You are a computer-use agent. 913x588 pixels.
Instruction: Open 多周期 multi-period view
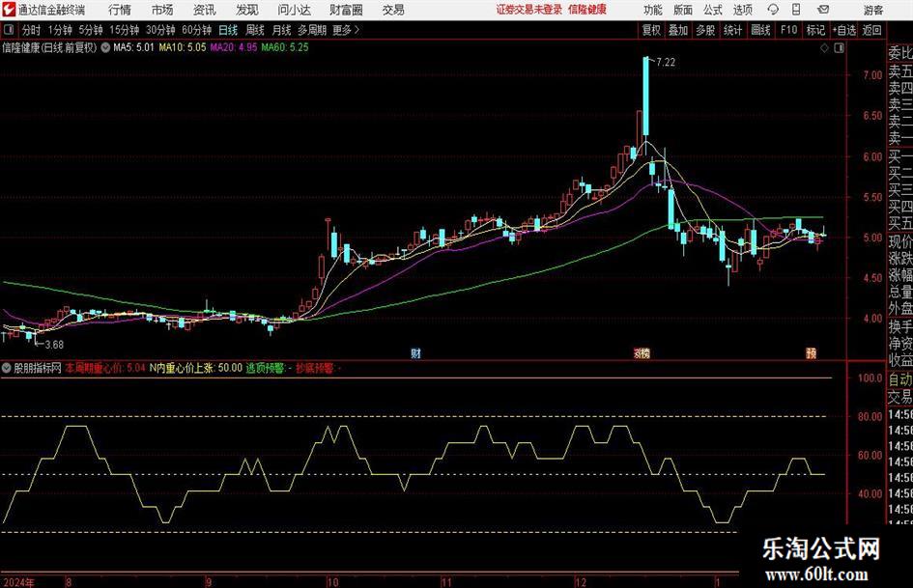312,30
